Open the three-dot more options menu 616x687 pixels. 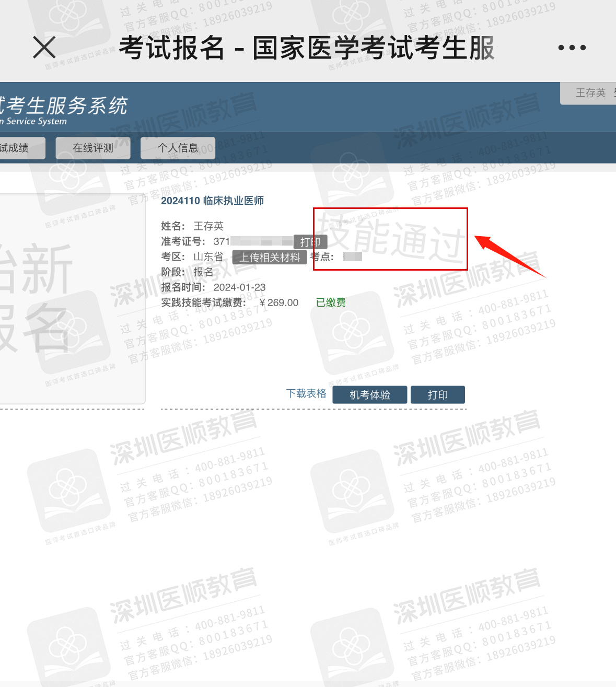(x=572, y=48)
